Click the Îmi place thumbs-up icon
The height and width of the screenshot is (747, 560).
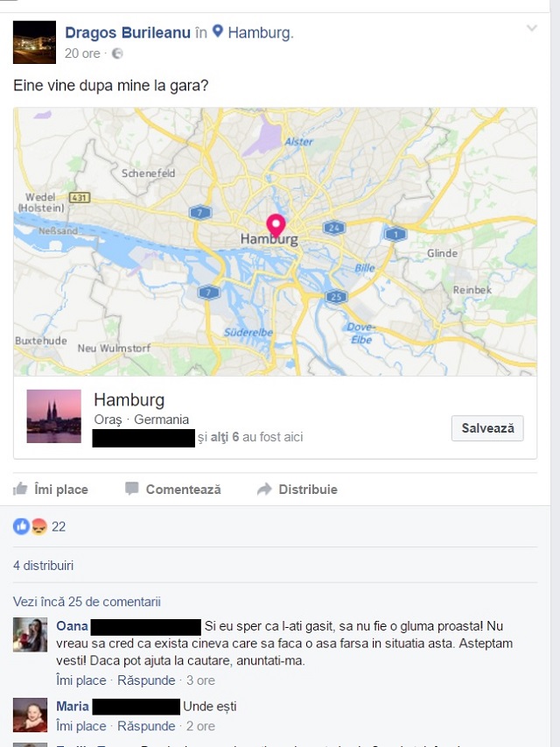click(x=20, y=489)
